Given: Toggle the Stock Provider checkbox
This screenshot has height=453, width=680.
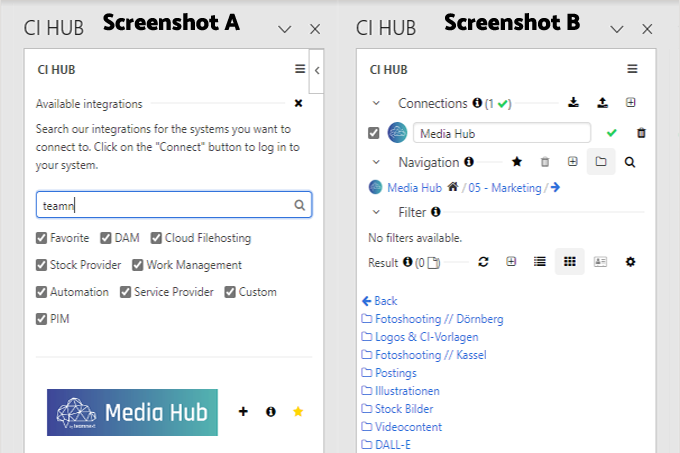Looking at the screenshot, I should click(x=42, y=265).
